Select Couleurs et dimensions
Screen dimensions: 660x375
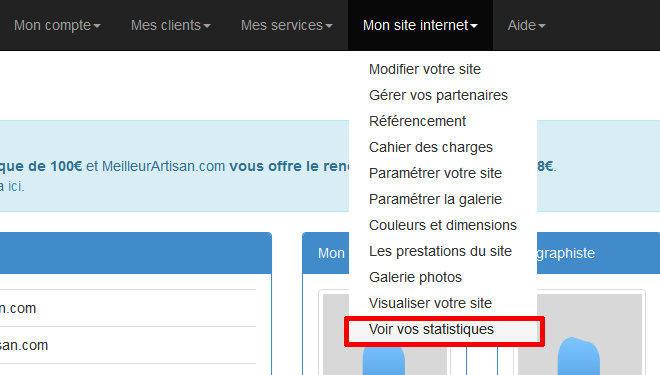pos(443,225)
